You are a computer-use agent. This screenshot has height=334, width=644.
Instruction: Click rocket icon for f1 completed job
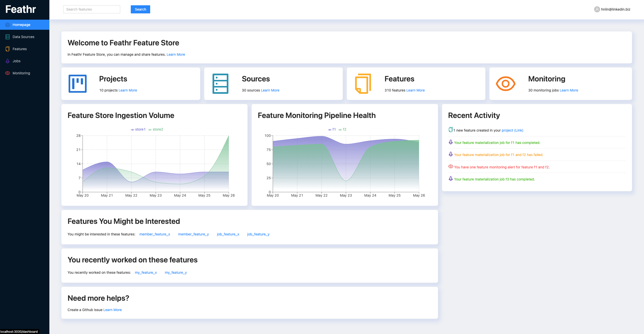click(451, 142)
